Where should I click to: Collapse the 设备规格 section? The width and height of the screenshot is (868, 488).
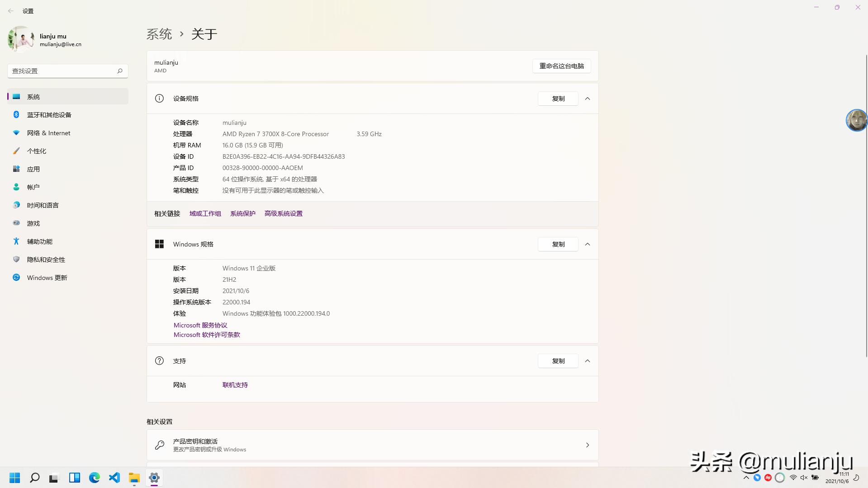tap(587, 99)
